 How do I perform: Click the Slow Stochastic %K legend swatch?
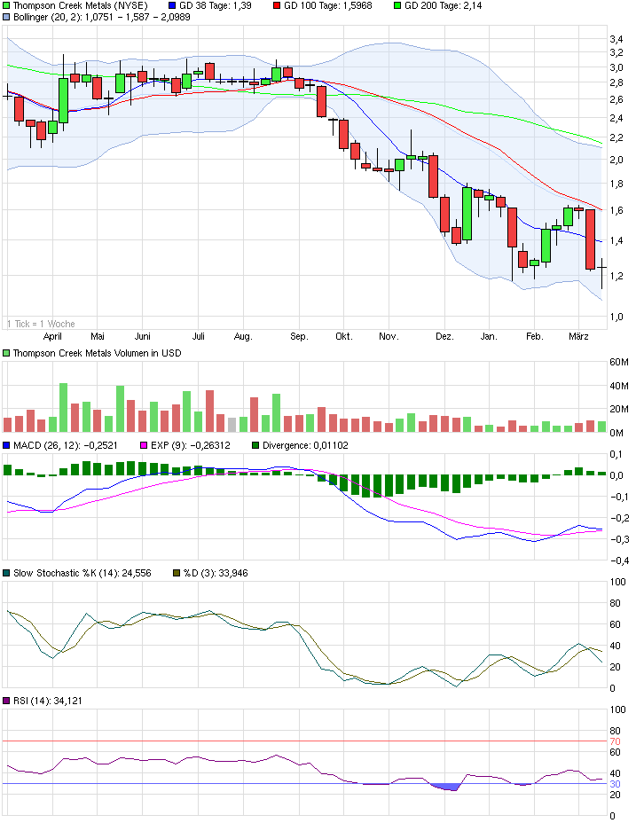coord(7,573)
